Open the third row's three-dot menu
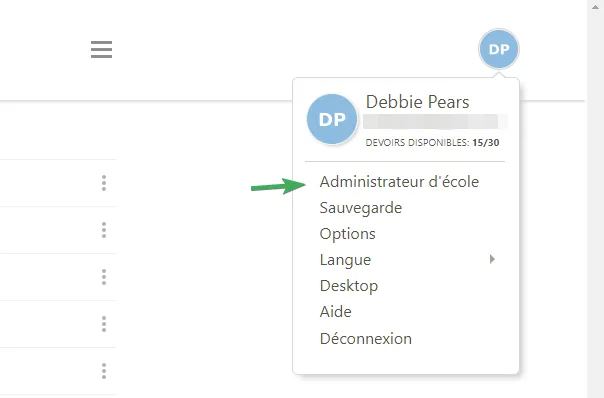This screenshot has width=604, height=398. pyautogui.click(x=104, y=277)
